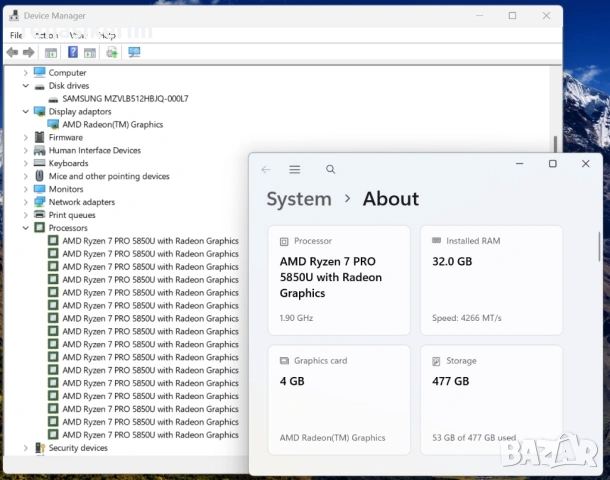Click the Storage 477 GB card
Image resolution: width=610 pixels, height=480 pixels.
[x=491, y=399]
